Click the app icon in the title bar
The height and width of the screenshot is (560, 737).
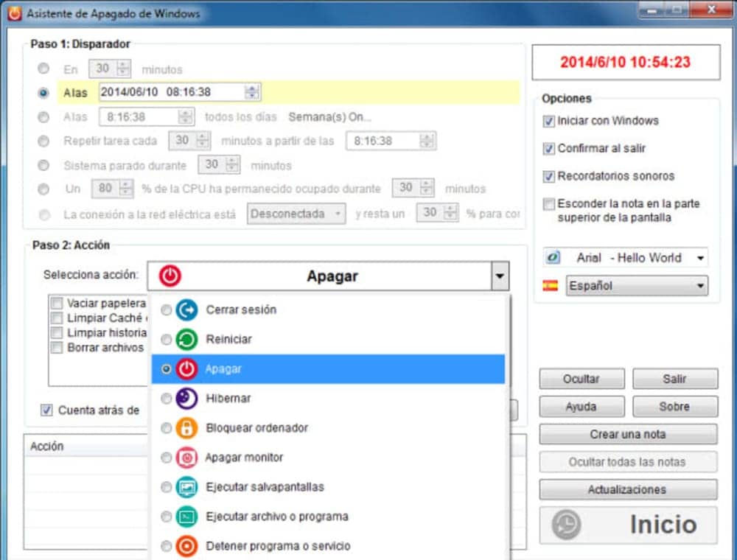[15, 13]
